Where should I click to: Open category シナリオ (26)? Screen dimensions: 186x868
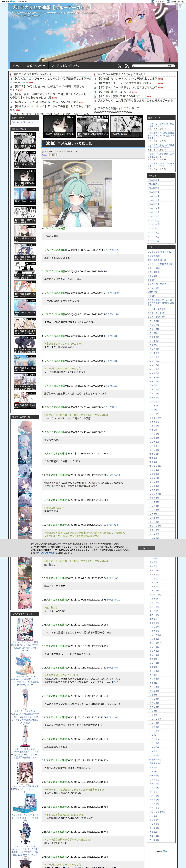[x=154, y=268]
